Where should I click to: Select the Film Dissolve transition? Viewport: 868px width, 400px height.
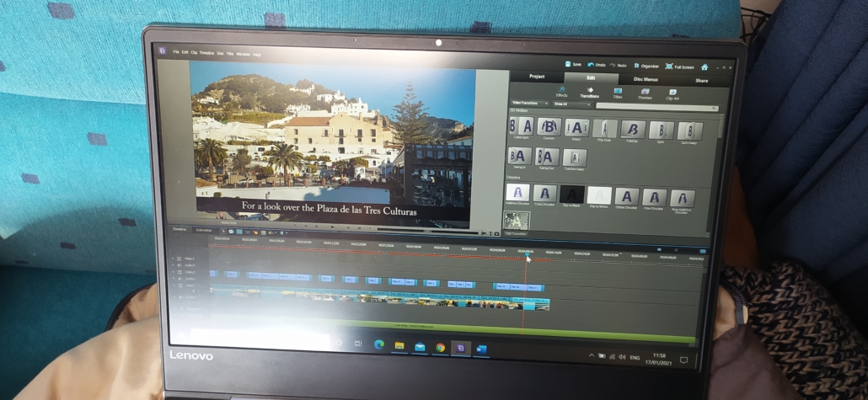[654, 200]
